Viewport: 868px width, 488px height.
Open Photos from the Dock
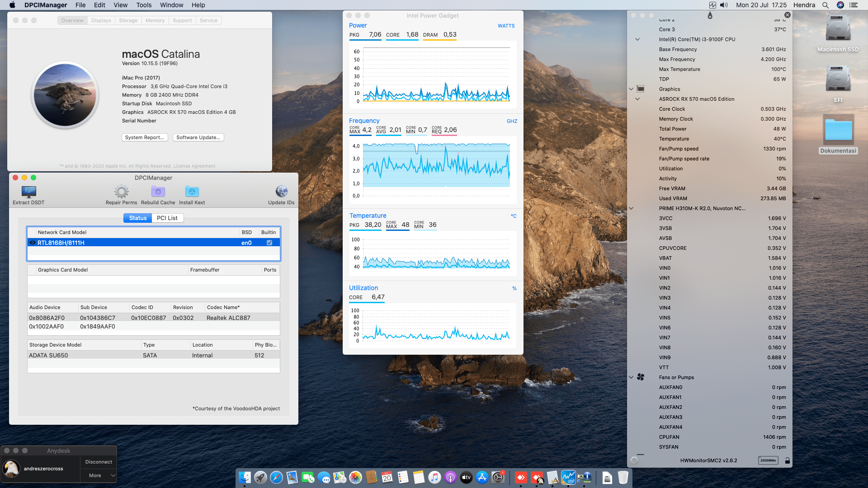click(x=355, y=477)
